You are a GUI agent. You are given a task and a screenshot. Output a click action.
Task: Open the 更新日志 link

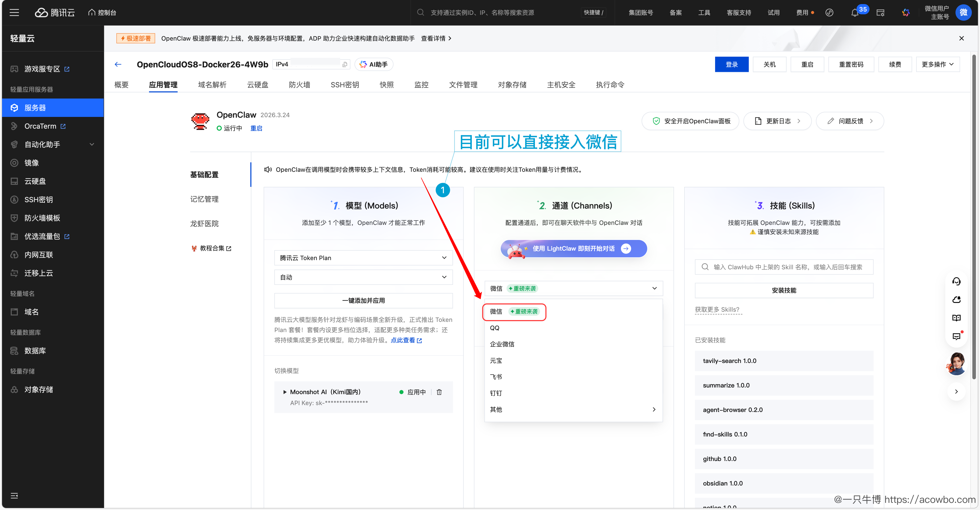(x=777, y=121)
